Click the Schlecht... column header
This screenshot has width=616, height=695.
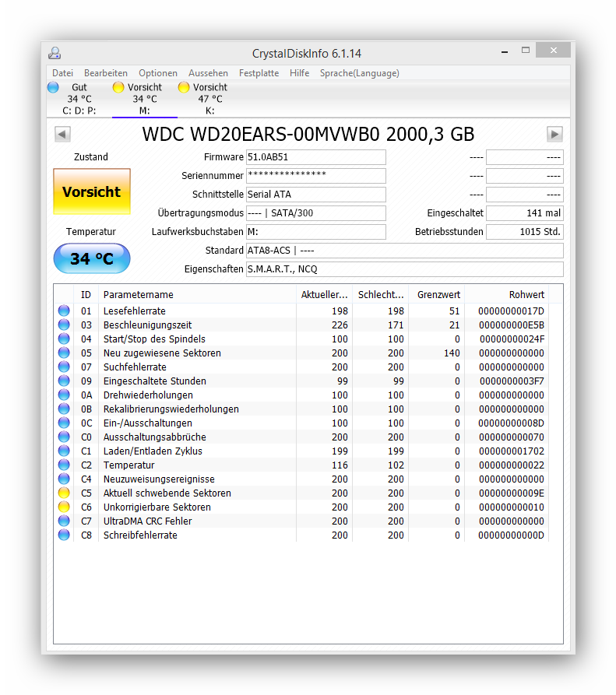pyautogui.click(x=381, y=295)
